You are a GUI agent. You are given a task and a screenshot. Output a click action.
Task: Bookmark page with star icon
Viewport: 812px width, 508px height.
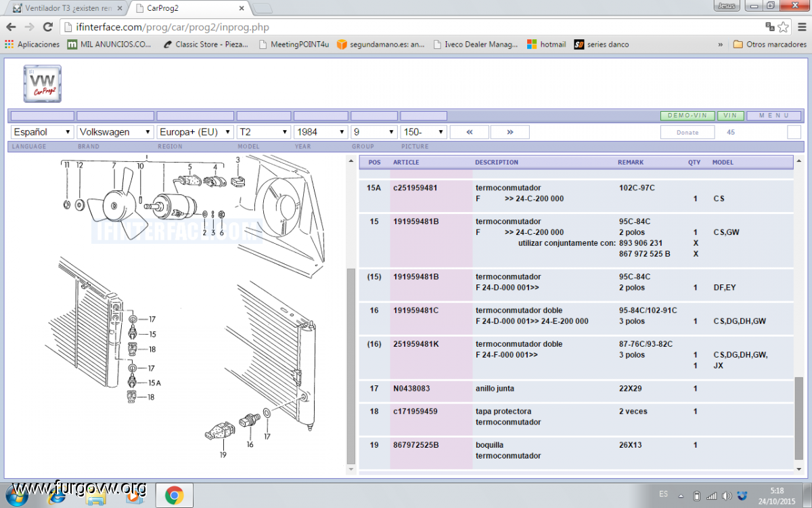[784, 27]
